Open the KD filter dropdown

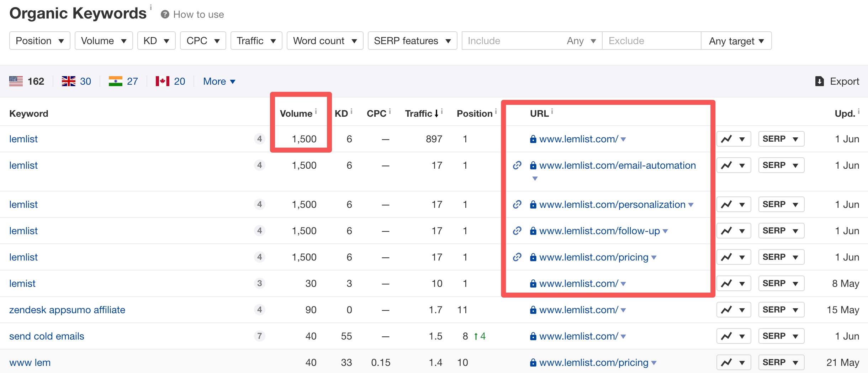click(x=157, y=41)
